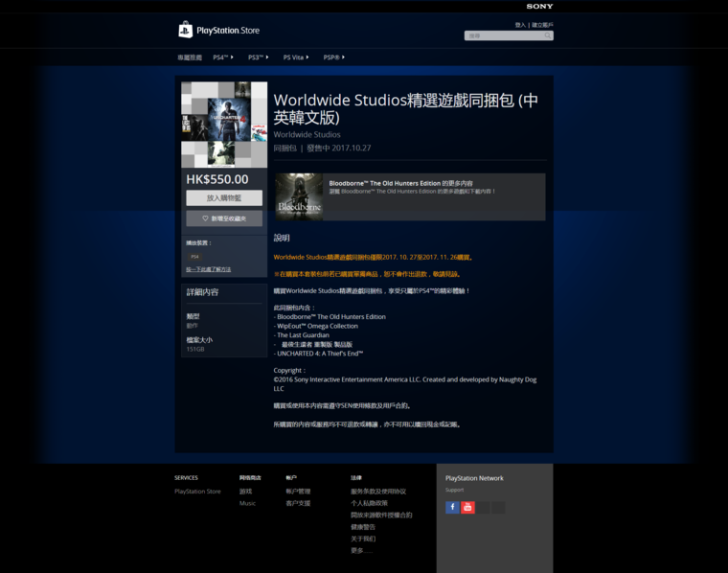Screen dimensions: 728x573
Task: Click the 新增至收藏夾 wishlist button
Action: tap(224, 218)
